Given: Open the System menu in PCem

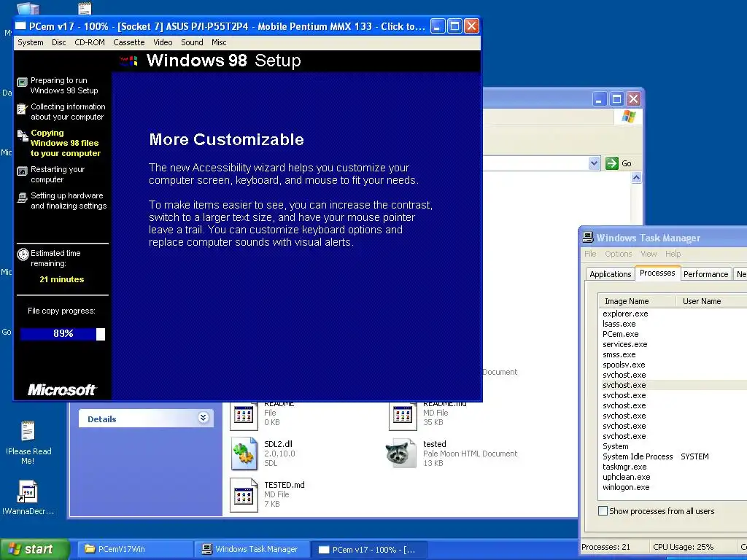Looking at the screenshot, I should pos(31,42).
